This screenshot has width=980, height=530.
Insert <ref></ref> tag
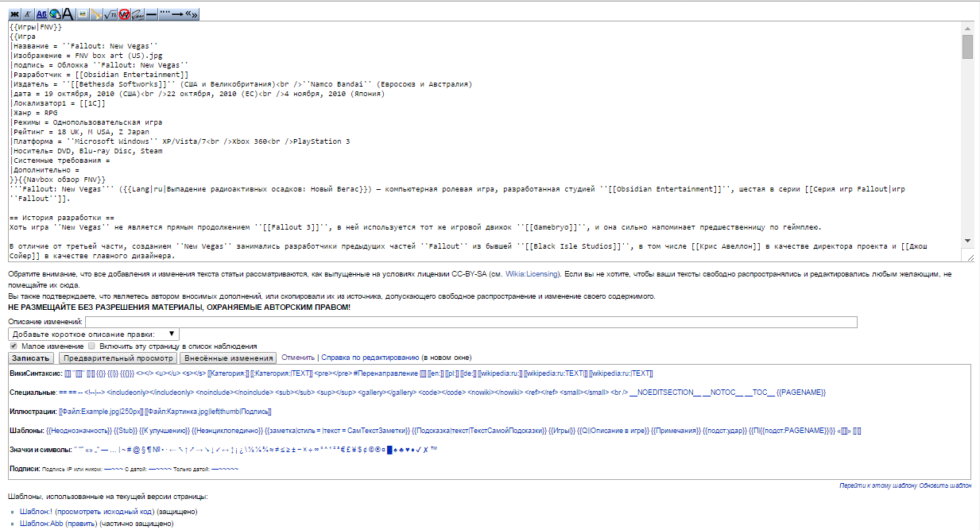(x=541, y=393)
